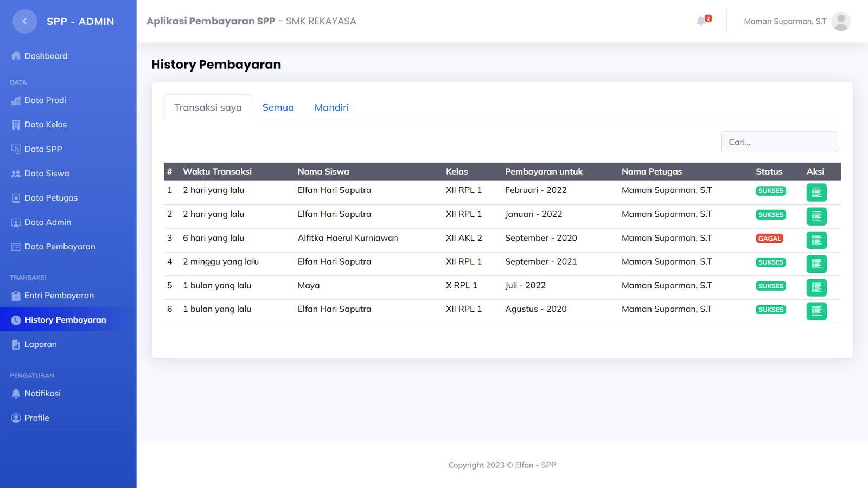Open detail for Agustus - 2020 payment
Viewport: 868px width, 488px height.
click(816, 311)
